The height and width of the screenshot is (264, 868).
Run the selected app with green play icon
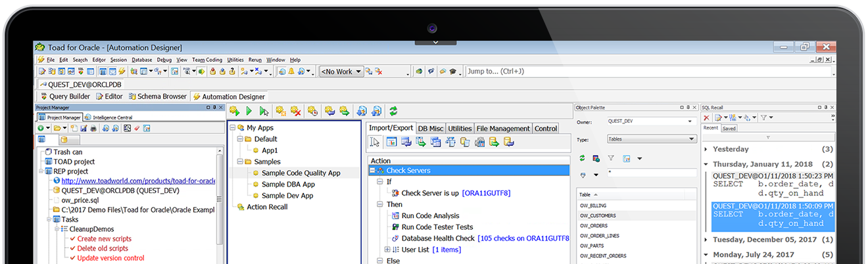click(x=249, y=111)
